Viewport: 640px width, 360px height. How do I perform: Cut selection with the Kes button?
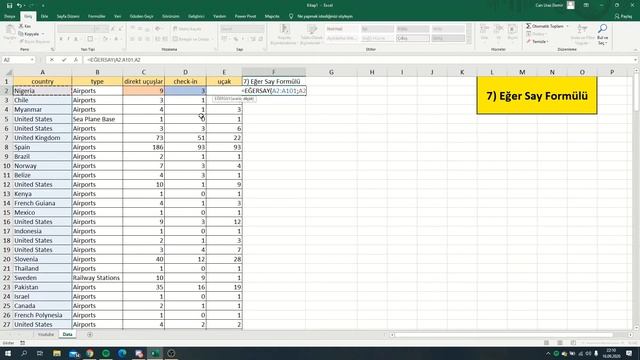(x=25, y=26)
